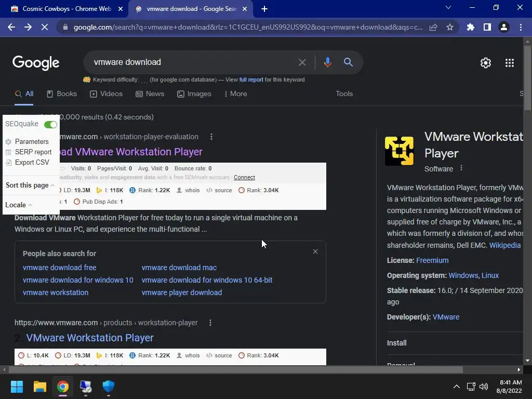Open the Chrome extensions puzzle icon
This screenshot has height=399, width=532.
(470, 27)
